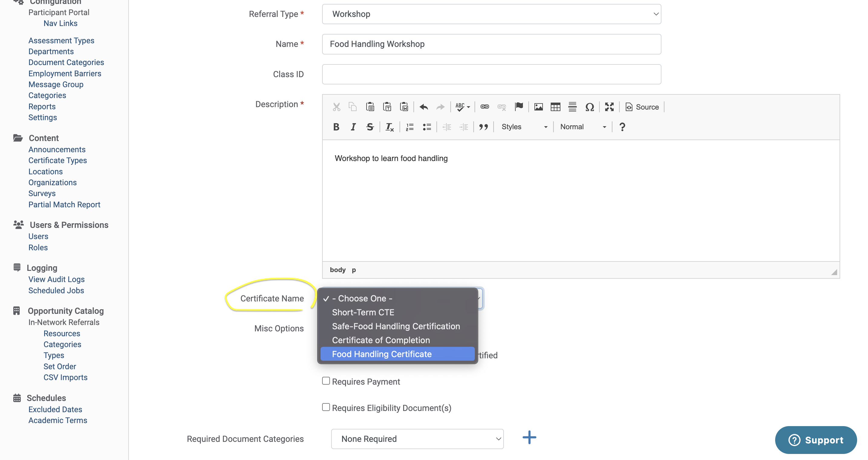Click the blue plus add-category icon
The width and height of the screenshot is (868, 460).
click(529, 437)
